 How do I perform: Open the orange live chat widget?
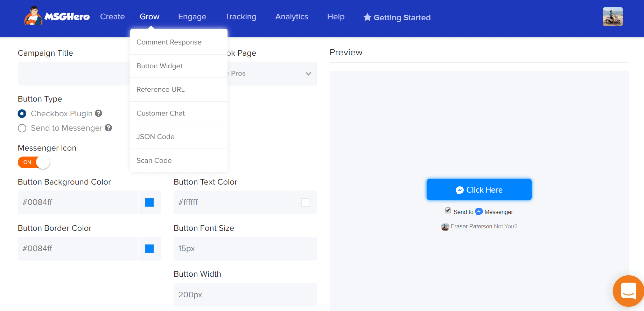click(x=628, y=291)
